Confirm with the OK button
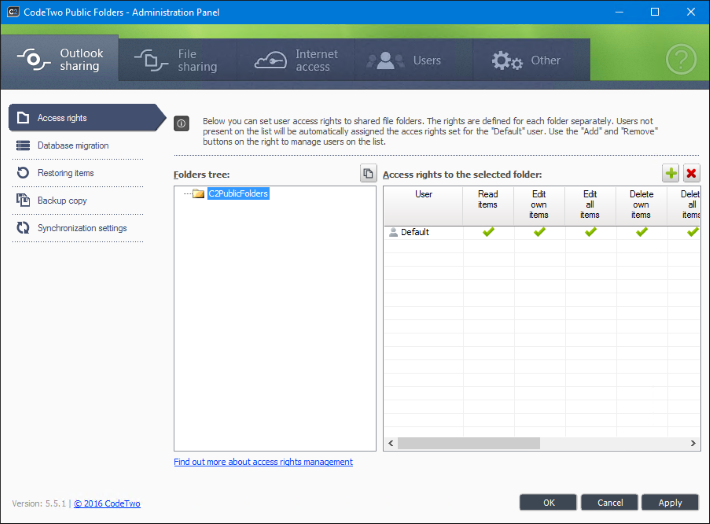 coord(548,503)
